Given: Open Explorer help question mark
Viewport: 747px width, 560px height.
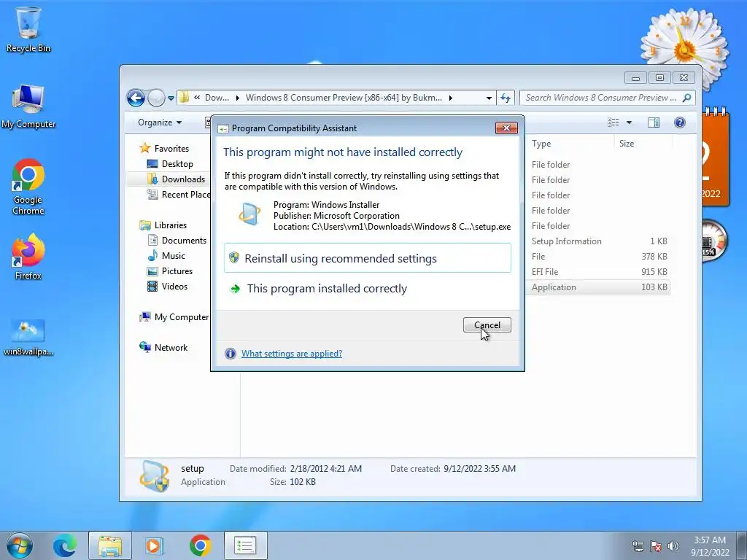Looking at the screenshot, I should click(x=680, y=122).
